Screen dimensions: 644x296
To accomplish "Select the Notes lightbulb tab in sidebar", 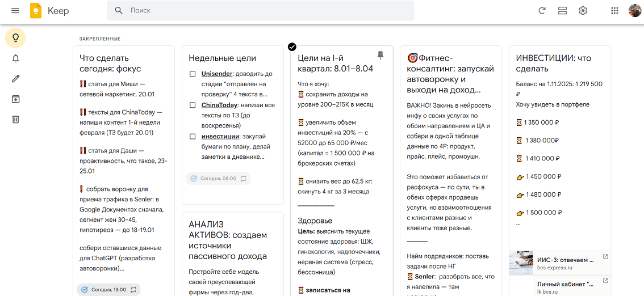I will [x=15, y=38].
